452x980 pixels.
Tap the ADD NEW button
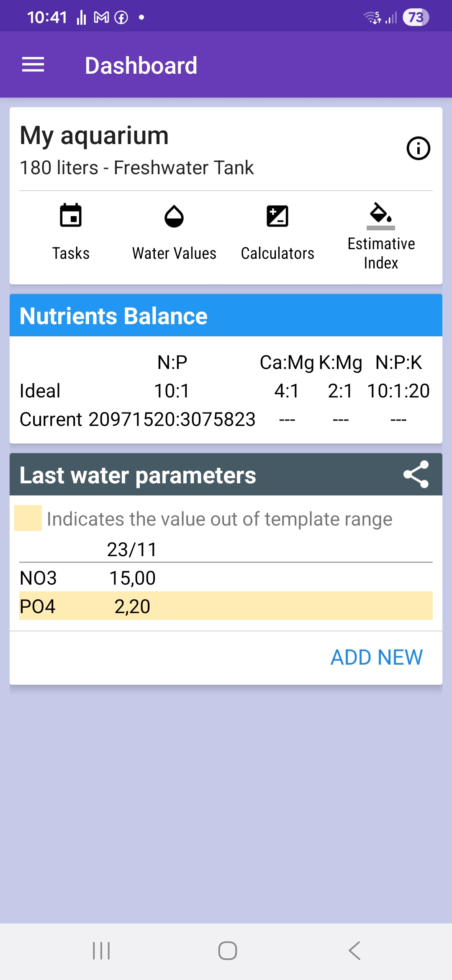[x=377, y=657]
